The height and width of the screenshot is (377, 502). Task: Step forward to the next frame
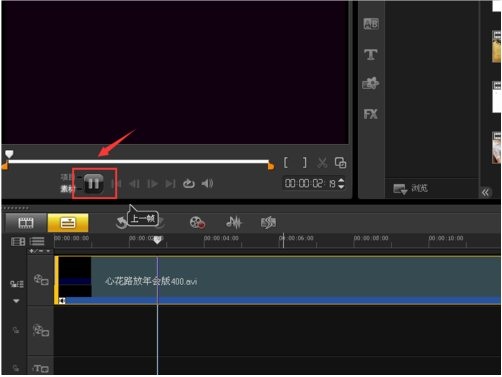click(152, 184)
